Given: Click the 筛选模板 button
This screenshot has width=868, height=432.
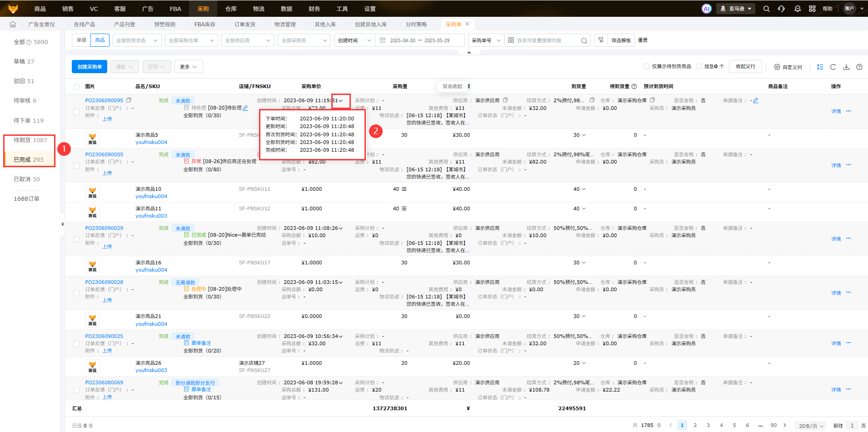Looking at the screenshot, I should [x=621, y=40].
